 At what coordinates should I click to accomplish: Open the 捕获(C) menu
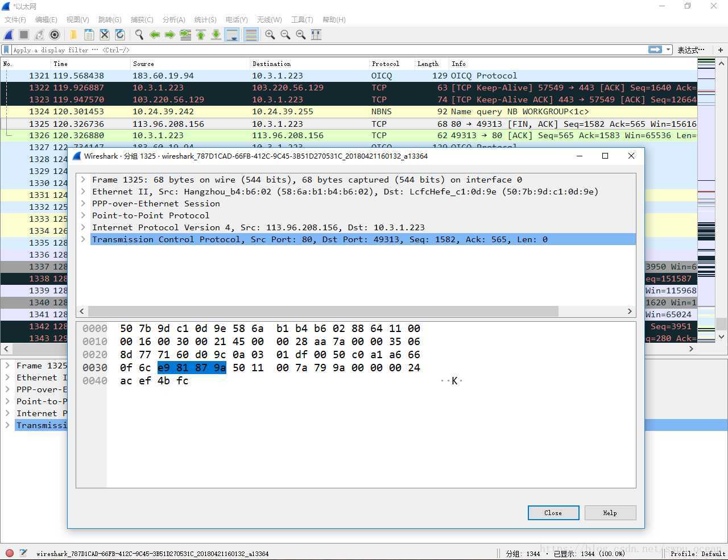coord(142,20)
